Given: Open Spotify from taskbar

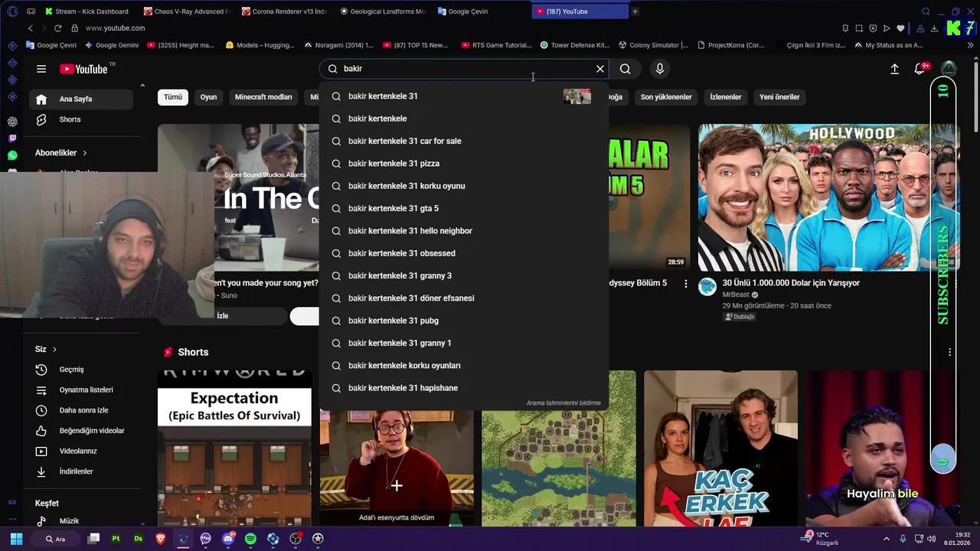Looking at the screenshot, I should pos(250,539).
